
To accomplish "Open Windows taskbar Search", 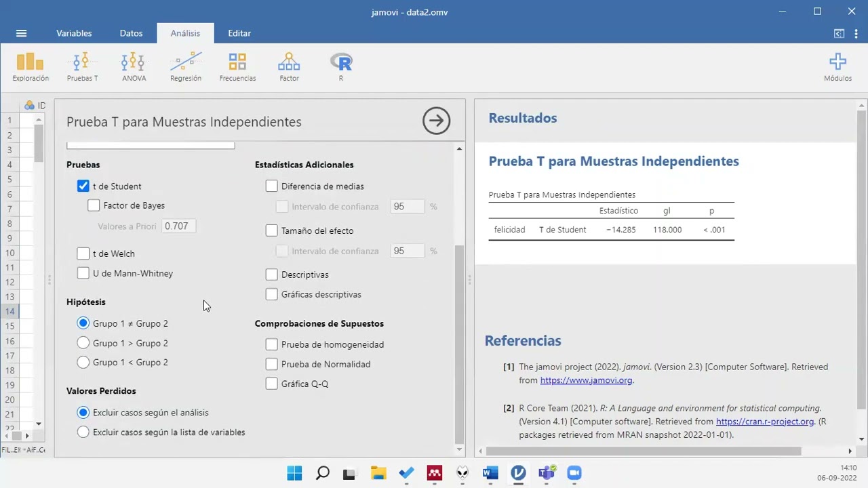I will click(x=323, y=473).
